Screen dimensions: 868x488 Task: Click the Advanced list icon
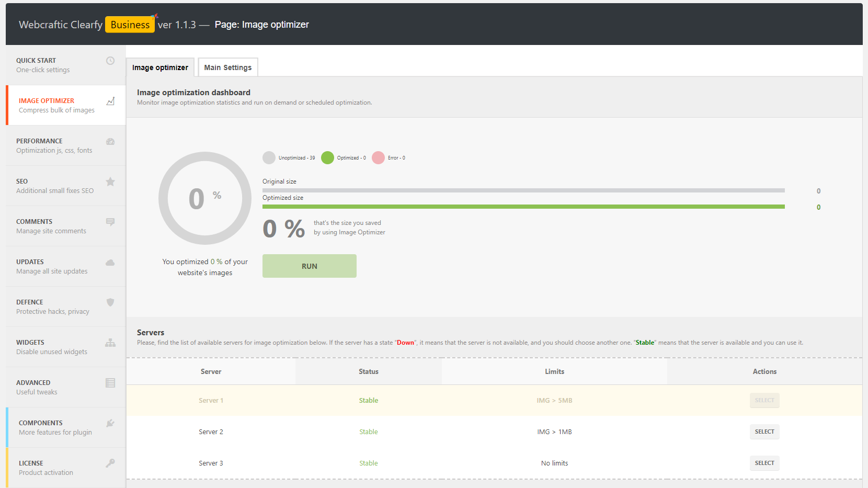[x=110, y=383]
